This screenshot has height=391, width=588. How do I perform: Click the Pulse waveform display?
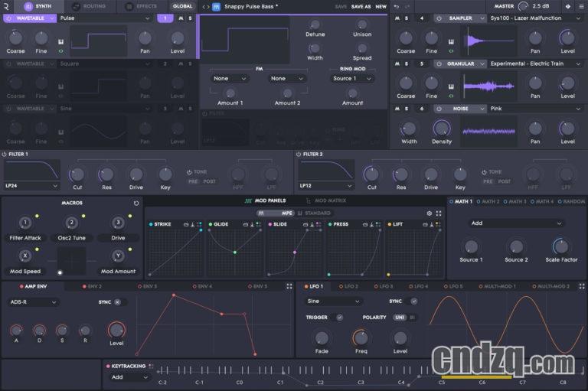pos(98,41)
